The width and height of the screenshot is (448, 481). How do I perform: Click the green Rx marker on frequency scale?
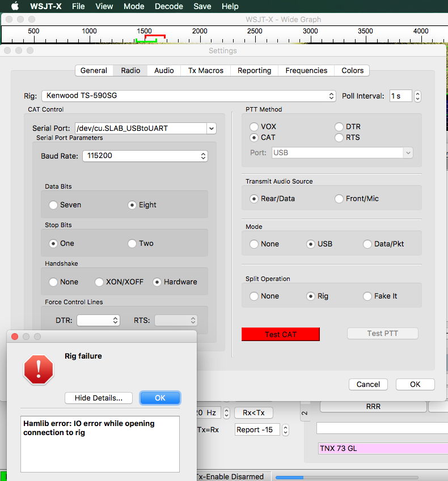pyautogui.click(x=146, y=40)
